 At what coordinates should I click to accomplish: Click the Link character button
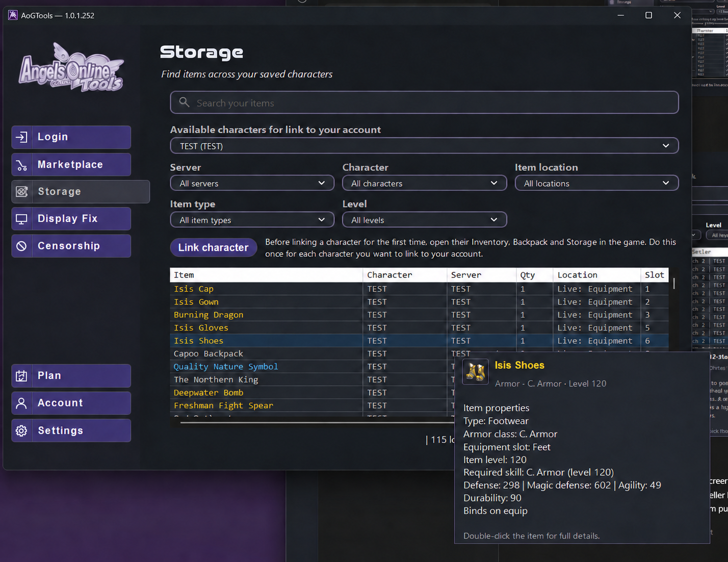213,247
